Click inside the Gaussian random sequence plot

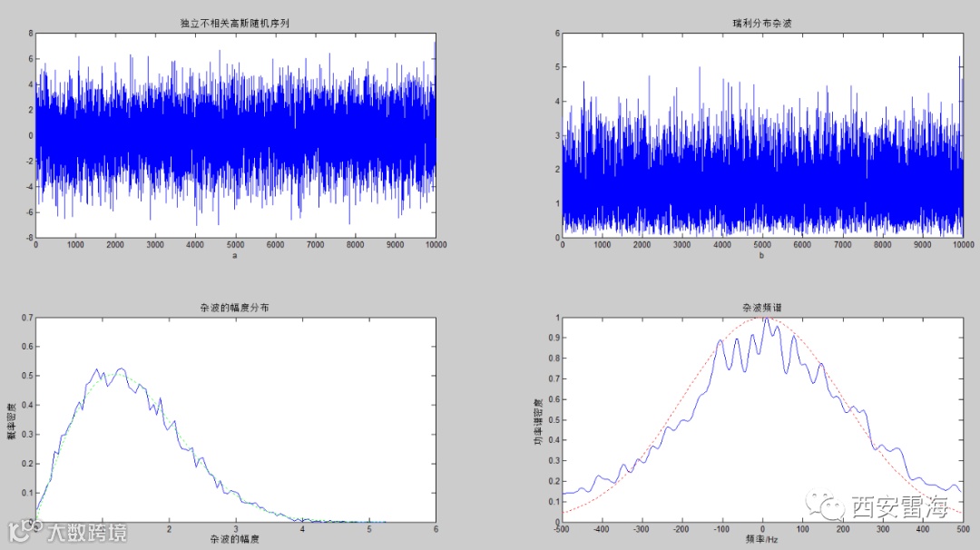click(236, 135)
